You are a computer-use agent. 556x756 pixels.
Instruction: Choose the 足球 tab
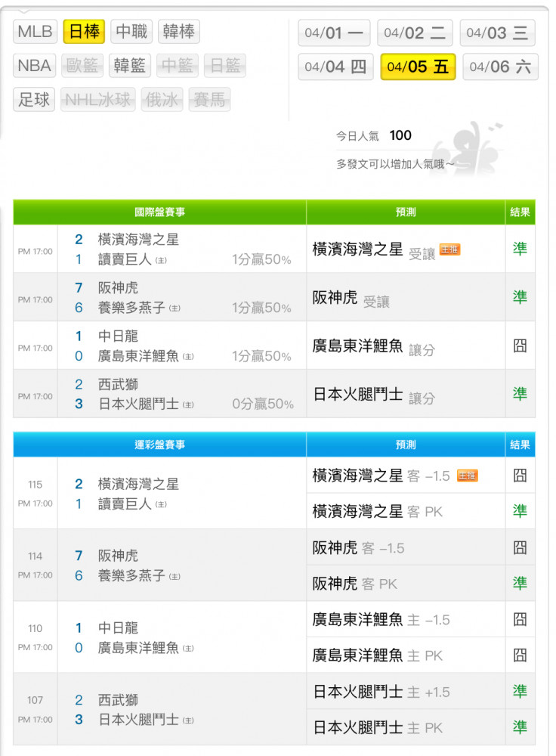click(x=34, y=99)
